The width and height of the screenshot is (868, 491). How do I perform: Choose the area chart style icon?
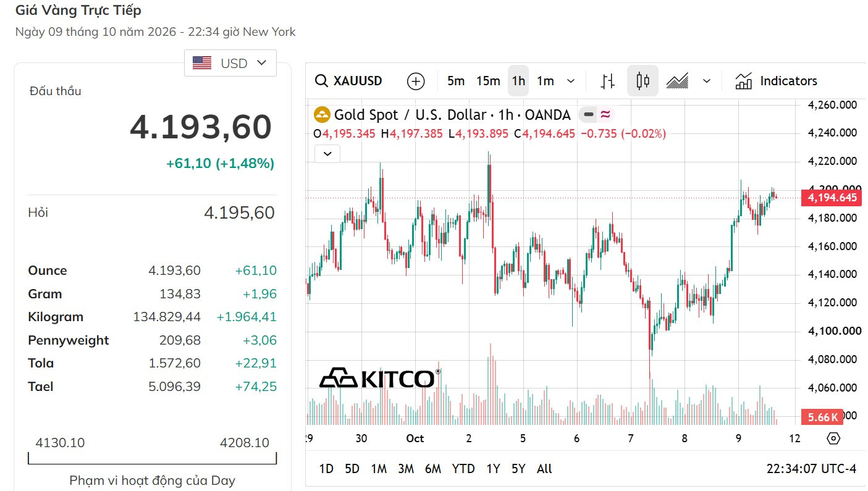pyautogui.click(x=678, y=81)
